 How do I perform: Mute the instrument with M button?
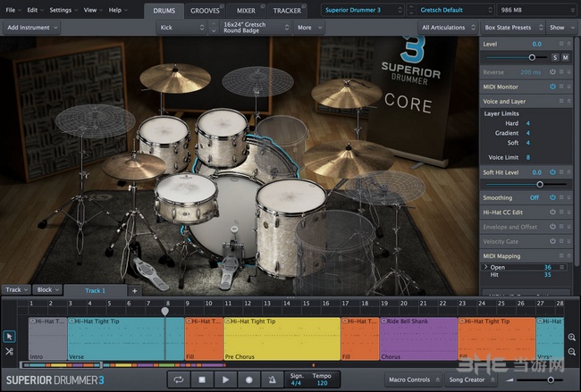coord(566,57)
